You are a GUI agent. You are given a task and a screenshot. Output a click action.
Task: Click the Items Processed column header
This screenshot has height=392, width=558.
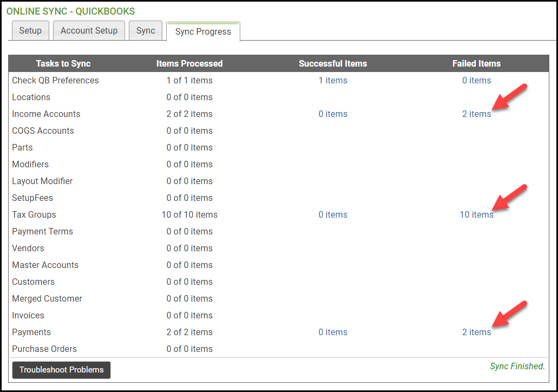189,64
